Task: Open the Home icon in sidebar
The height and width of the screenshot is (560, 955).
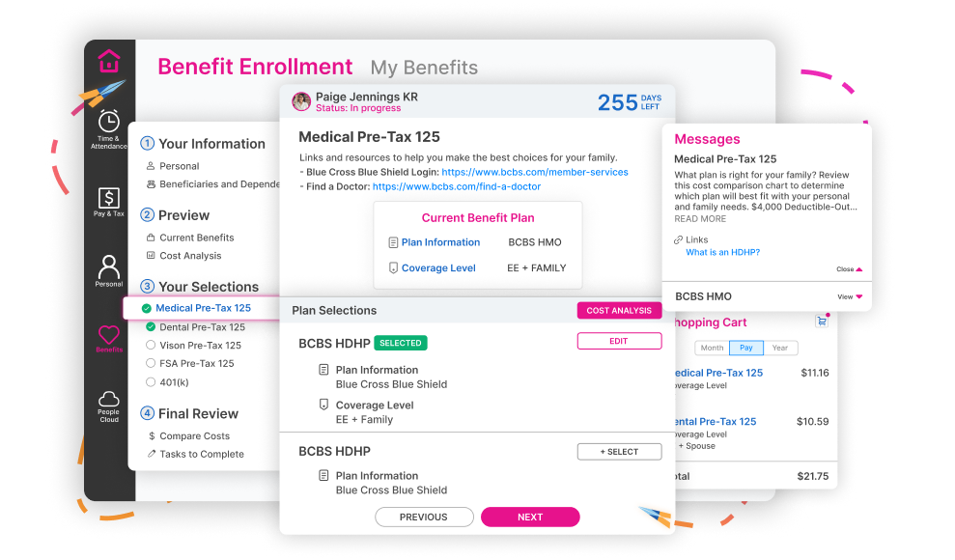Action: click(x=109, y=61)
